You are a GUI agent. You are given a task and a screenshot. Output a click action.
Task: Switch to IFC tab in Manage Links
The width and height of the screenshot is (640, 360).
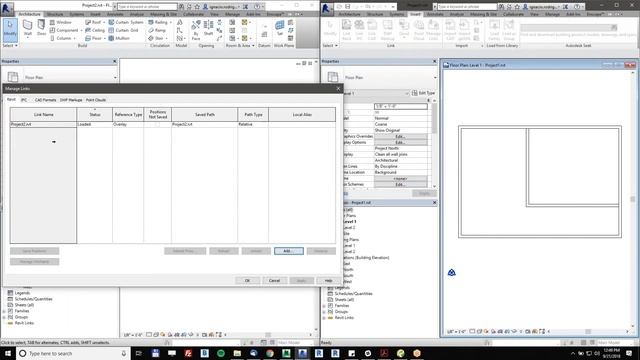point(24,100)
